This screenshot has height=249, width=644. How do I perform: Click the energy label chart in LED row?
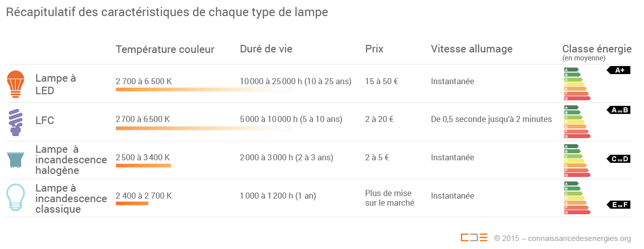[x=577, y=84]
